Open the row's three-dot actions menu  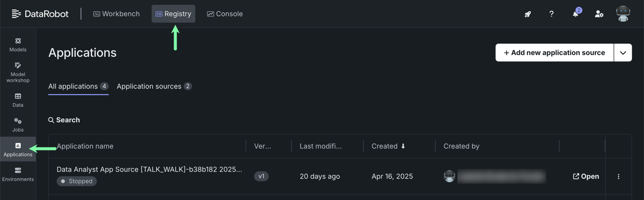[618, 176]
